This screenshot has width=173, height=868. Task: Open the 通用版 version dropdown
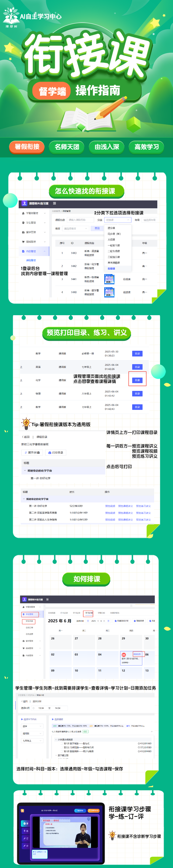(x=32, y=734)
